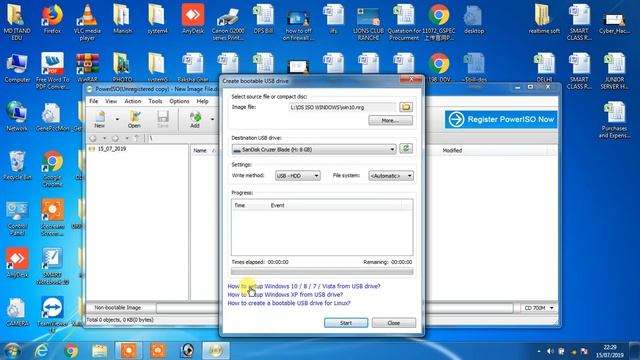Open the Network desktop icon

17,116
